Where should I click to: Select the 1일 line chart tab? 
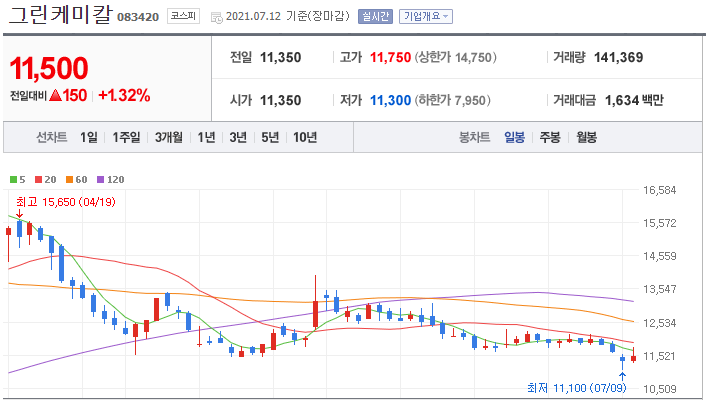click(89, 137)
